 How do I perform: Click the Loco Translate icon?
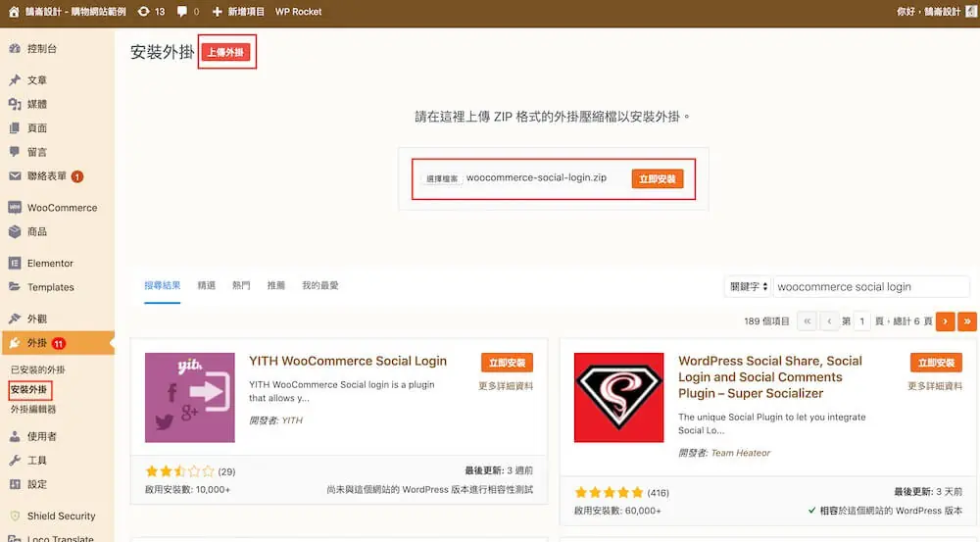click(x=15, y=538)
